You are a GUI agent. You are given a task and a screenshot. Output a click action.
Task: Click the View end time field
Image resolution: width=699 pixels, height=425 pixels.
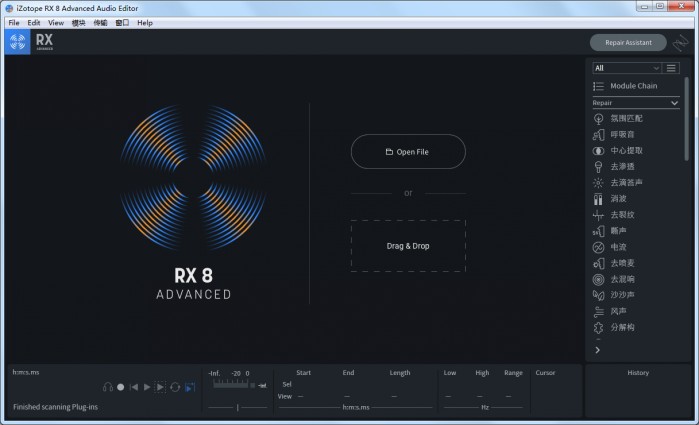coord(347,396)
